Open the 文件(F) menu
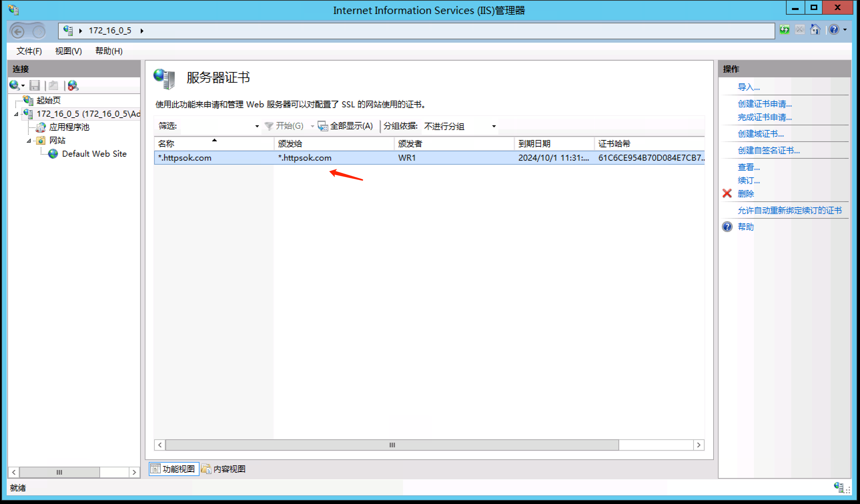860x504 pixels. [29, 51]
